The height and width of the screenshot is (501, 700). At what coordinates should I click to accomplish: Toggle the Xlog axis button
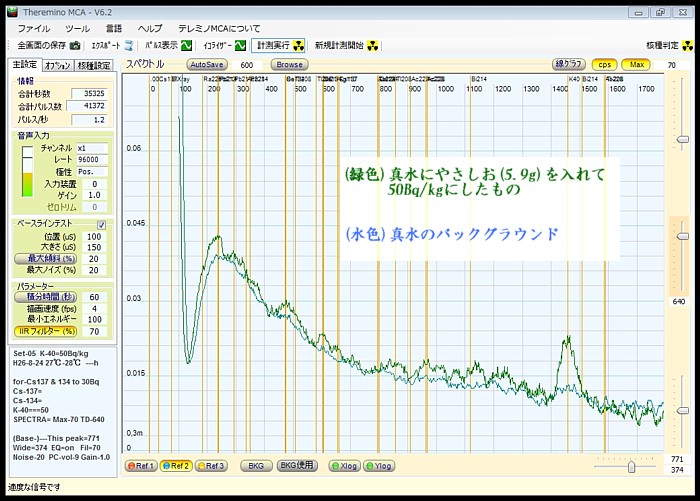344,466
